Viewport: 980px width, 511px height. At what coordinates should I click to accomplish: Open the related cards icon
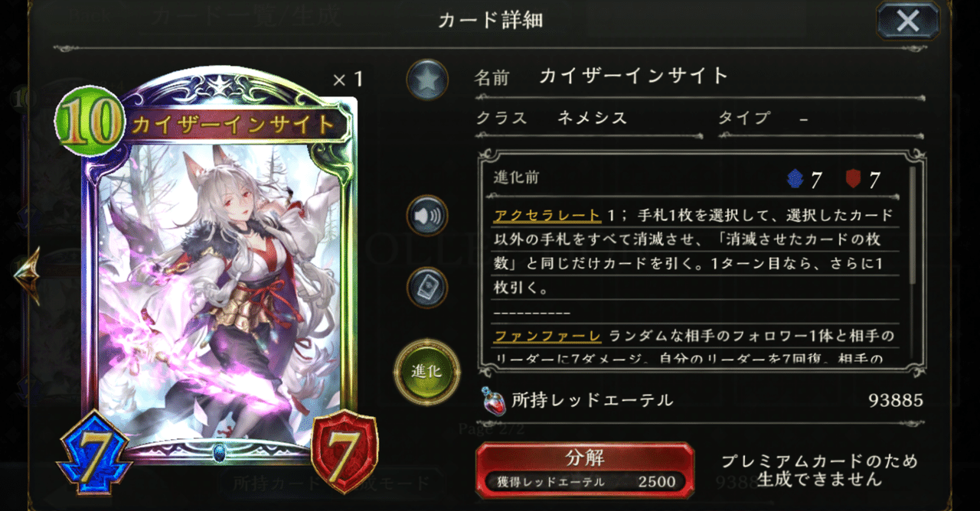pos(427,287)
